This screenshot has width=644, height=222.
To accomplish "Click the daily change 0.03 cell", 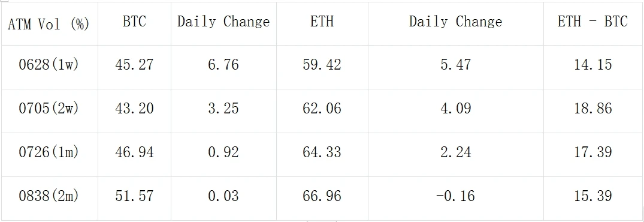I will point(223,196).
